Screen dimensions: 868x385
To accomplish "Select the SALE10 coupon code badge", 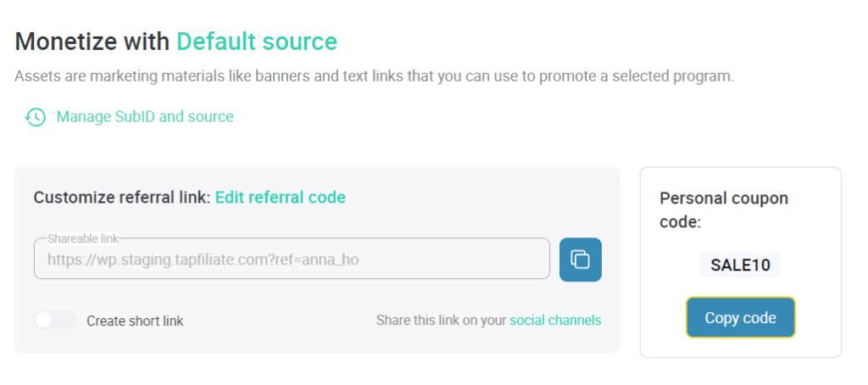I will 740,265.
